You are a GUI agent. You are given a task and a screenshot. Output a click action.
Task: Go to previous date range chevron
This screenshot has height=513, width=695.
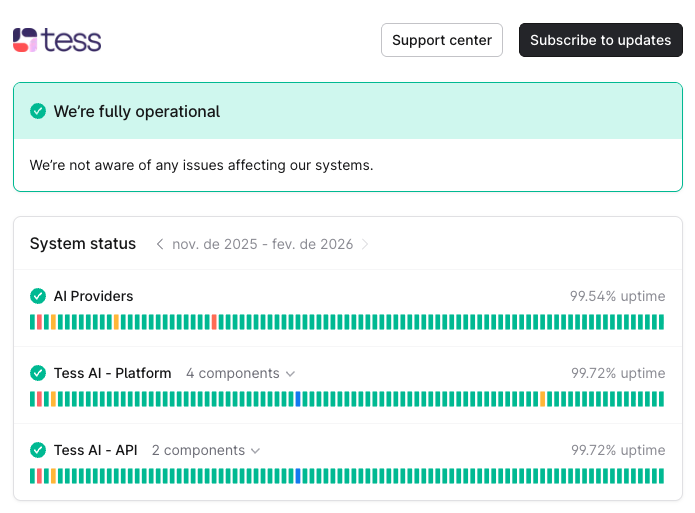(160, 244)
